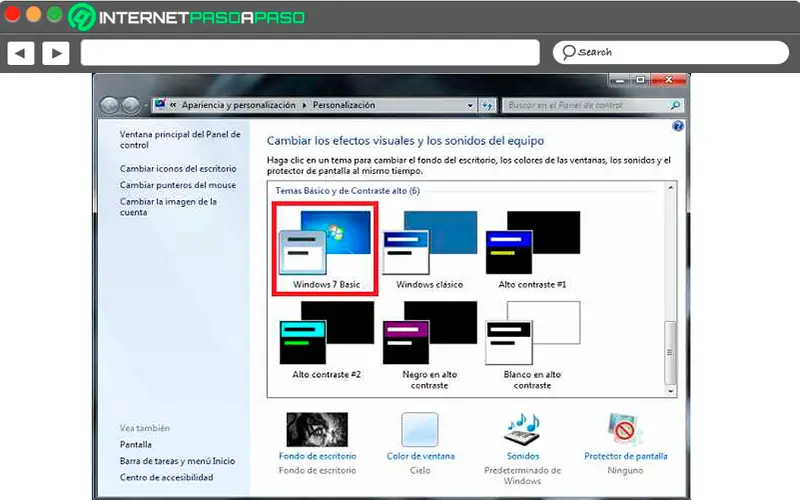
Task: Click the blue help question mark icon
Action: click(x=678, y=126)
